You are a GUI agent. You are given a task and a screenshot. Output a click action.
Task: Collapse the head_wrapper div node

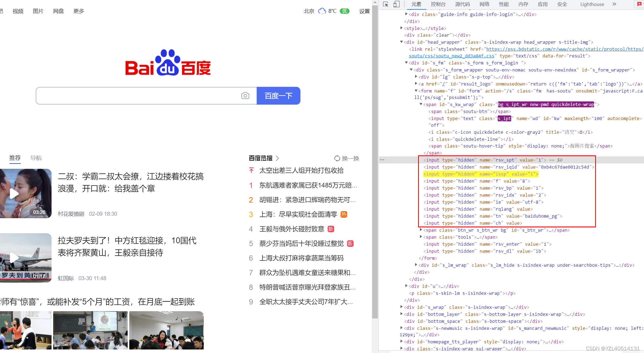click(401, 42)
